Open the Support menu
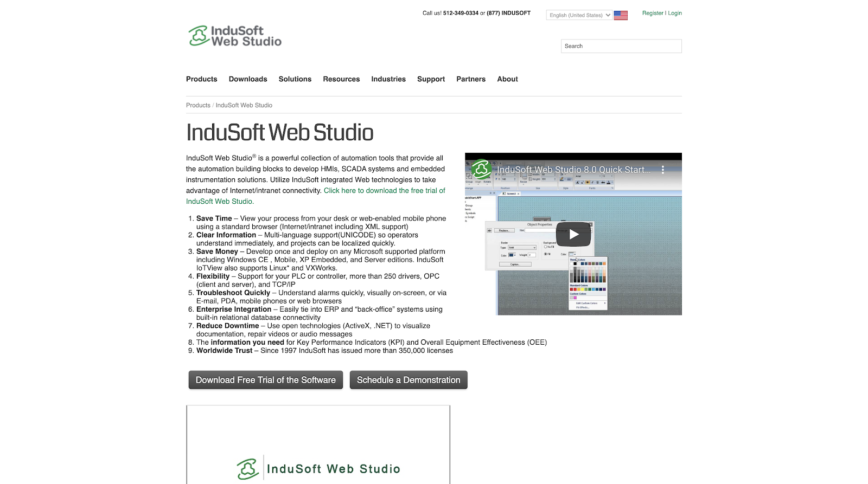The height and width of the screenshot is (484, 868). 431,79
